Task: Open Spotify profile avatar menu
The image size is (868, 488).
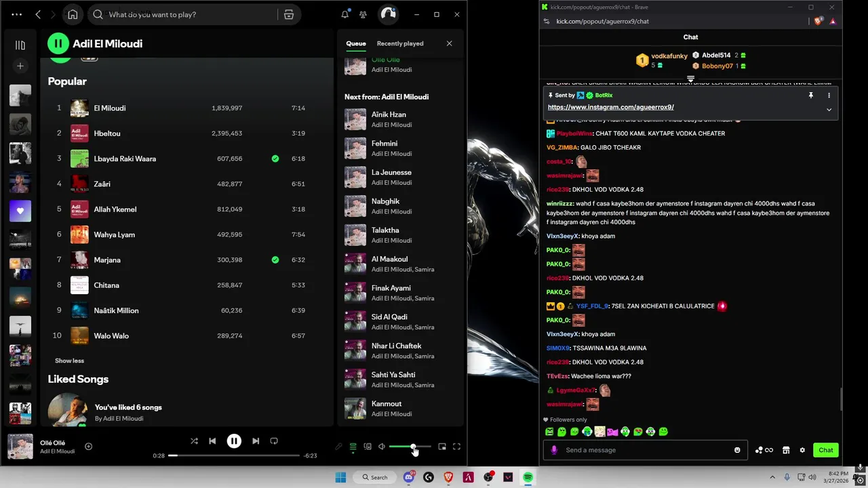Action: click(388, 14)
